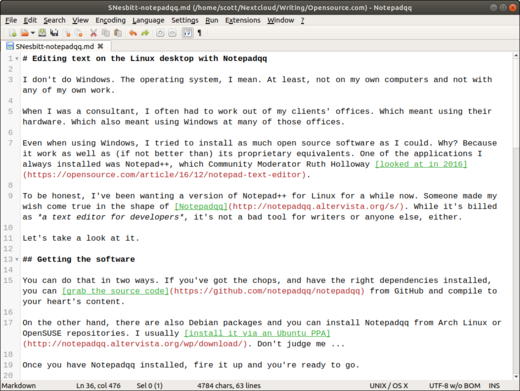Toggle Show All Characters pilcrow button
The image size is (520, 391).
pos(200,33)
